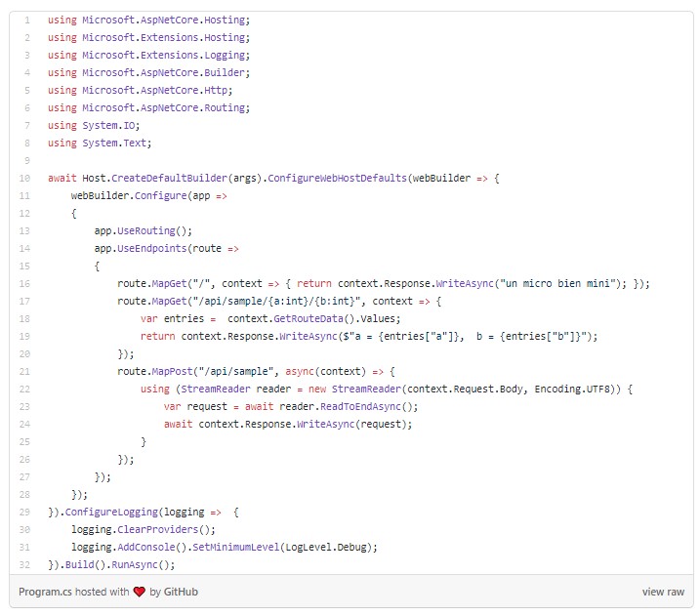This screenshot has height=616, width=700.
Task: Click the view raw link
Action: pos(662,592)
